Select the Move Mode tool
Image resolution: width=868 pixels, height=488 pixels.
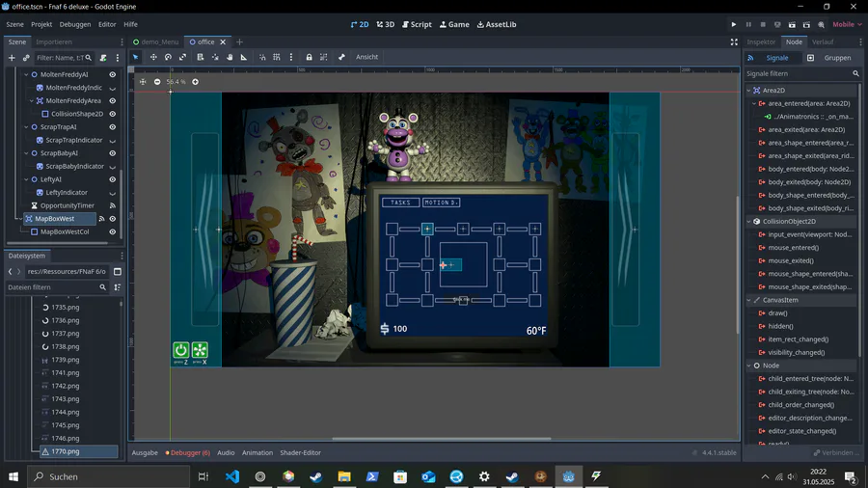153,57
